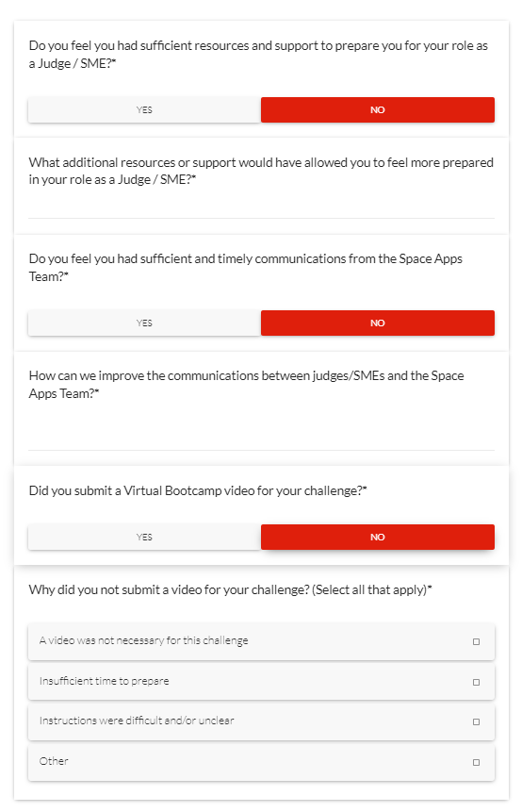Click the 'What additional resources or support' question text
This screenshot has height=812, width=522.
[261, 171]
